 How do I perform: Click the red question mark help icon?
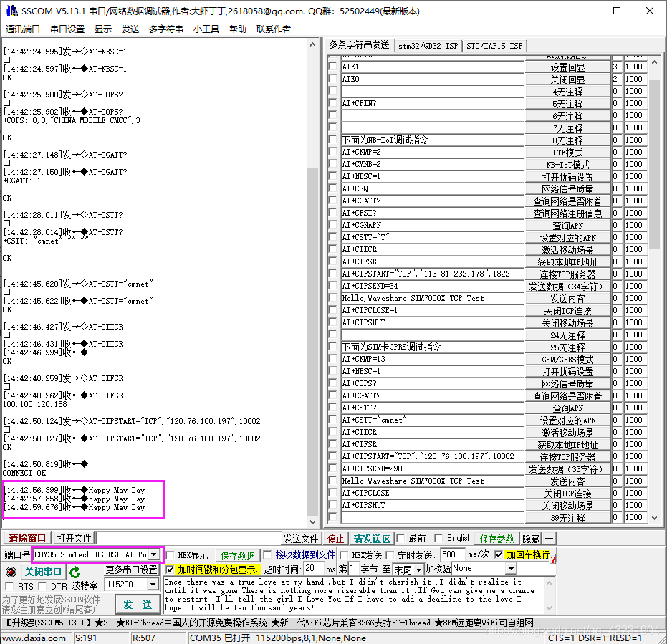tap(552, 559)
